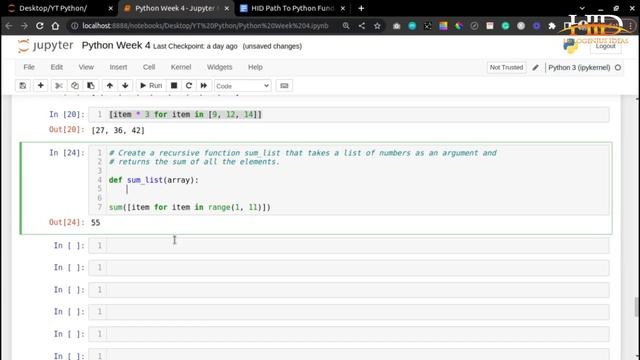Switch to Desktop/YT Python browser tab
The width and height of the screenshot is (640, 360).
coord(53,8)
